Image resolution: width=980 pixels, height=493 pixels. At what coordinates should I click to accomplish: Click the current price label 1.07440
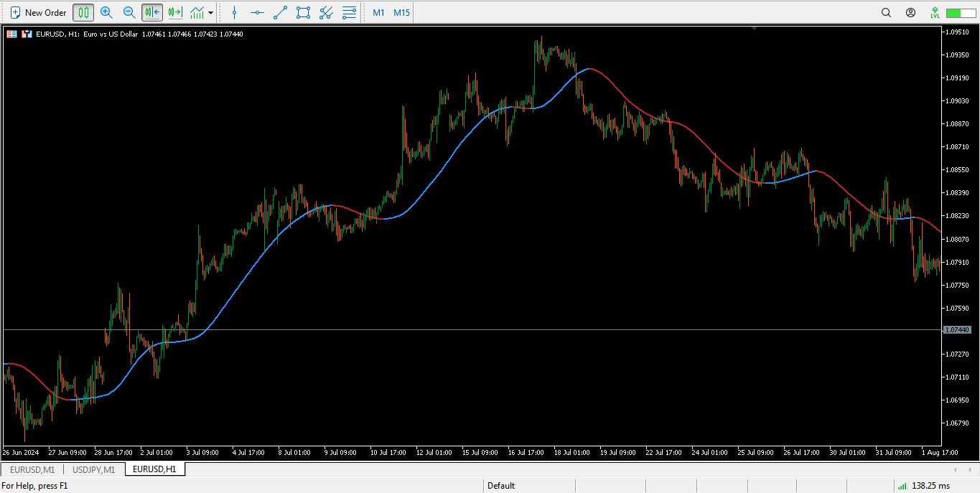956,329
